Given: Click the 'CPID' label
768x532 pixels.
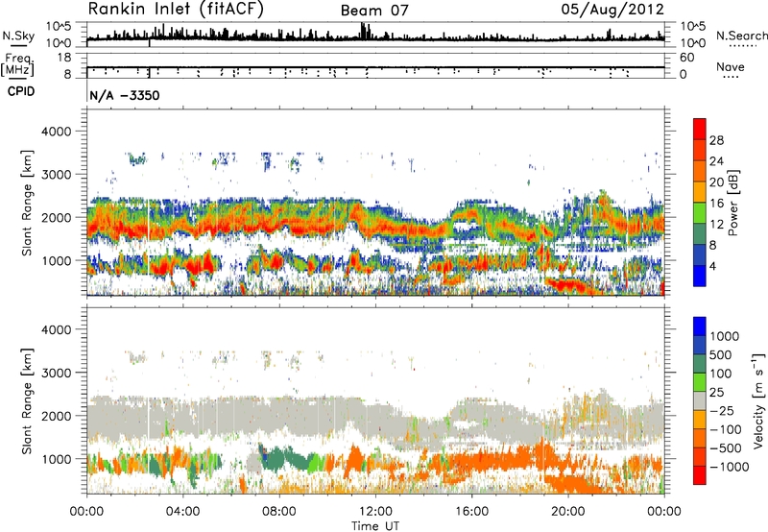Looking at the screenshot, I should coord(21,91).
